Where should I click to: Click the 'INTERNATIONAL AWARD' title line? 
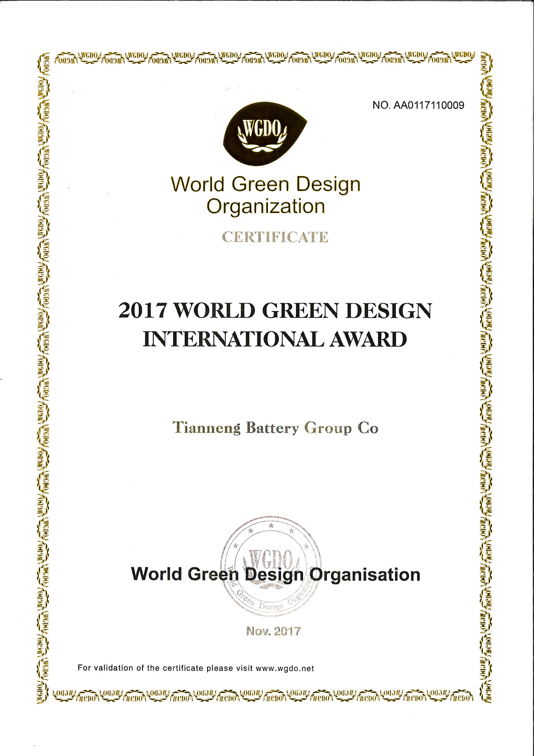[x=275, y=339]
